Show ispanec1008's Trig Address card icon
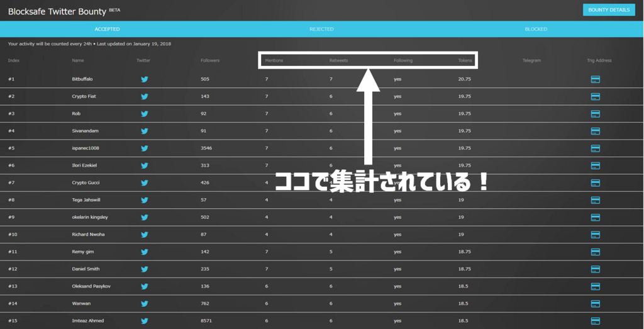Screen dimensions: 644x329 pos(595,148)
